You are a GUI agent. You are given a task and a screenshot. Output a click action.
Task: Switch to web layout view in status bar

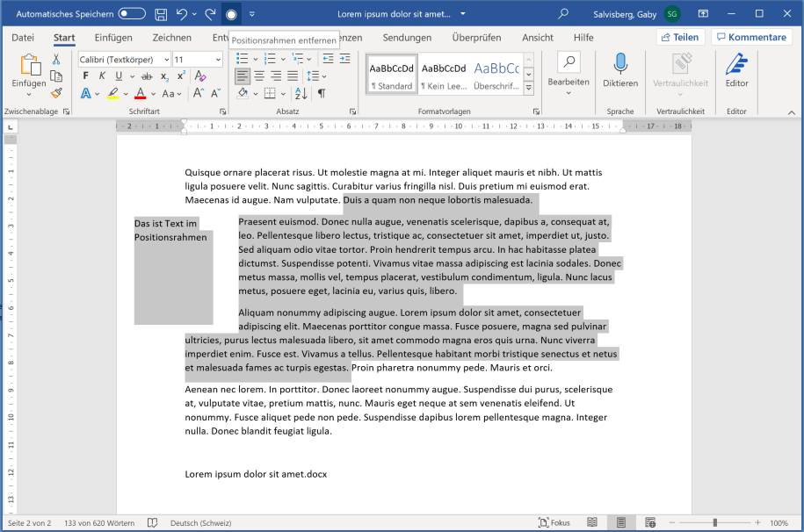[x=650, y=522]
